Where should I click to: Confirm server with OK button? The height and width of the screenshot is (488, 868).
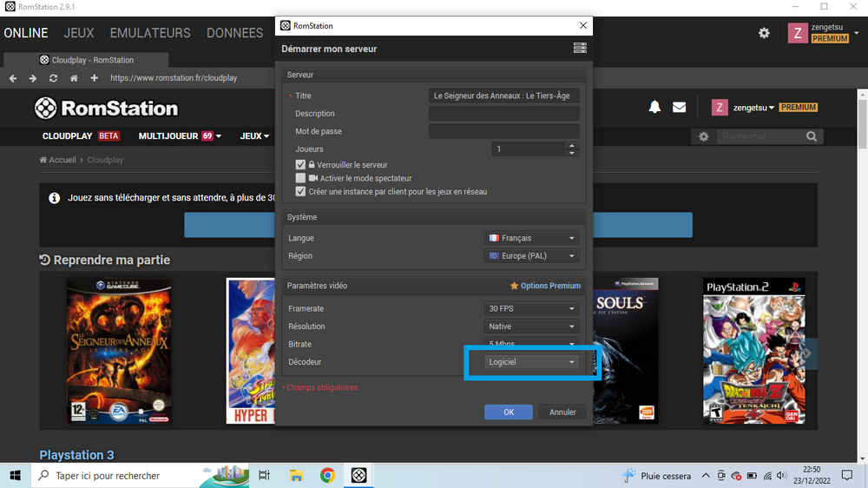[x=508, y=412]
